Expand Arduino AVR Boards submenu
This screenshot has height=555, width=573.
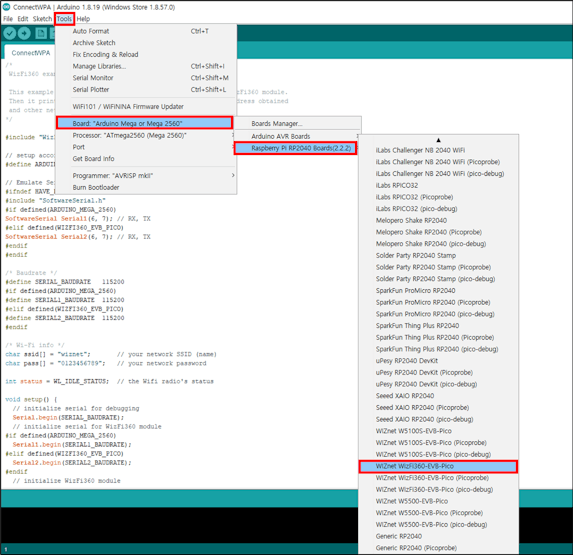pos(297,136)
